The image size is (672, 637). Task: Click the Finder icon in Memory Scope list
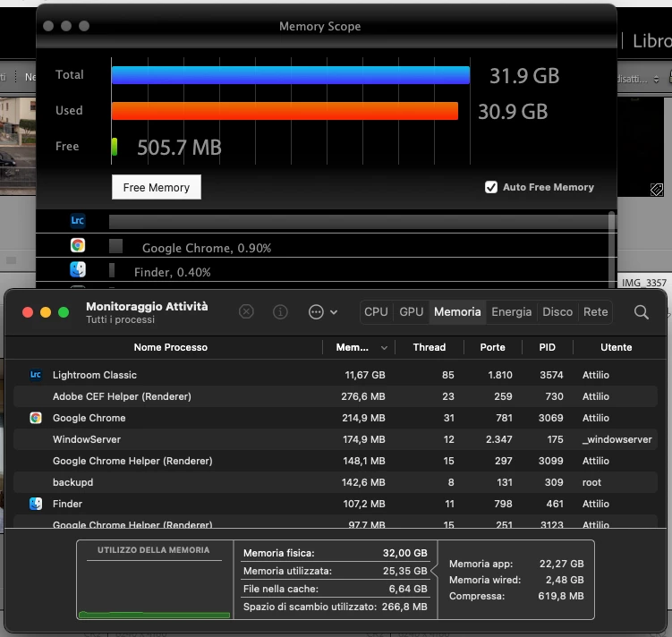coord(78,269)
